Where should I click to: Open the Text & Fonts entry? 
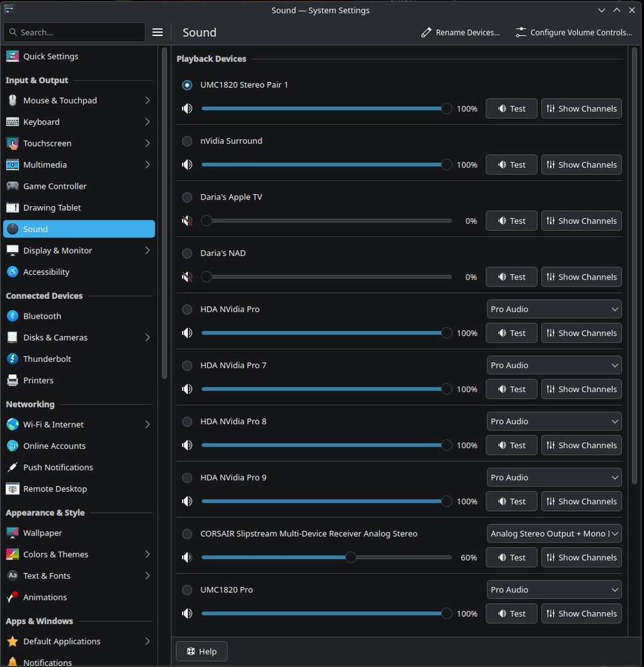click(x=79, y=576)
